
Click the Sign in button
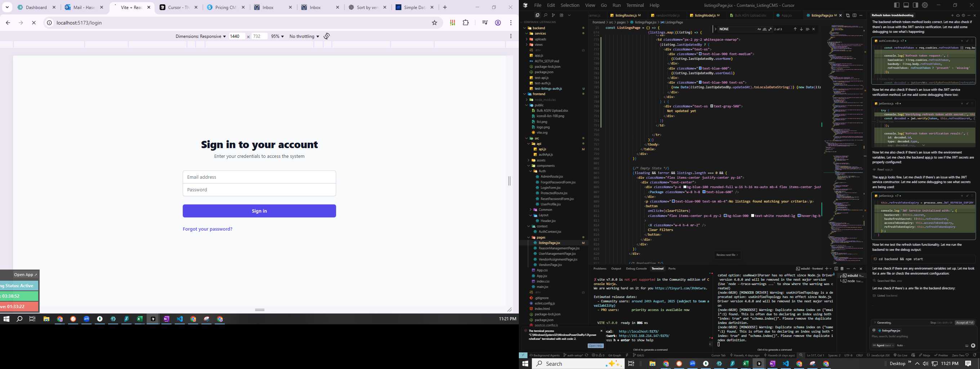click(259, 211)
